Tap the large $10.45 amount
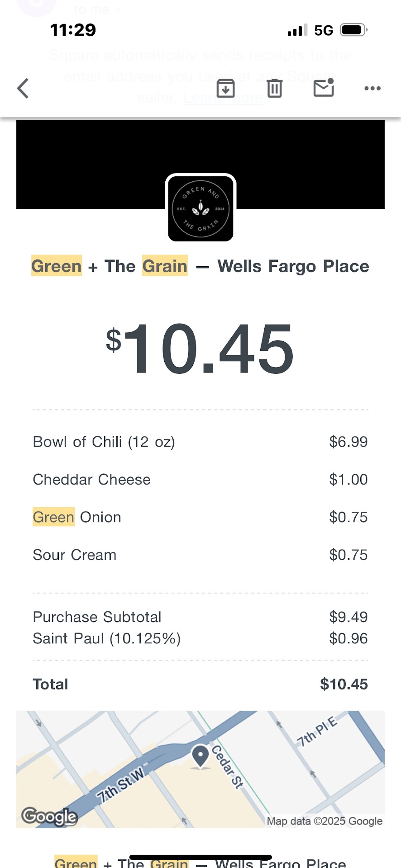 200,349
